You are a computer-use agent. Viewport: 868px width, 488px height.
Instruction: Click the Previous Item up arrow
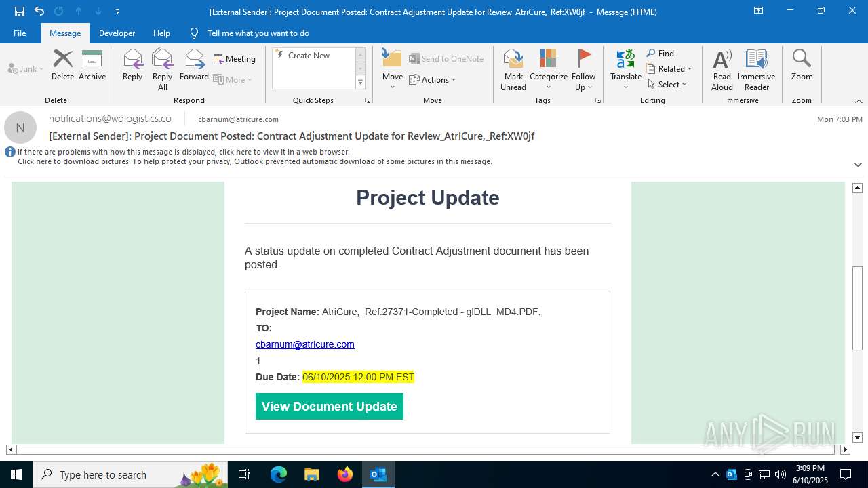[79, 12]
